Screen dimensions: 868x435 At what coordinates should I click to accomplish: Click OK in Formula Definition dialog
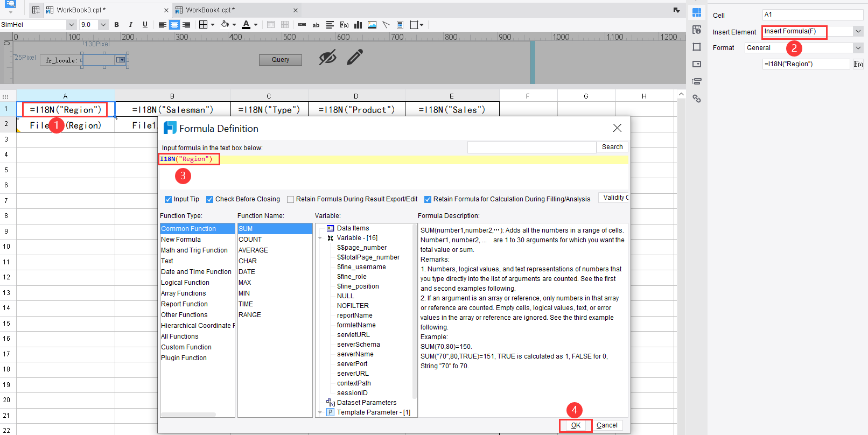click(576, 425)
